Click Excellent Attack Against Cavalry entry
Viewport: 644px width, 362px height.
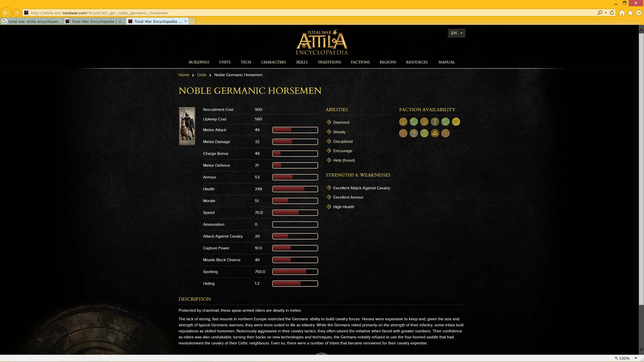coord(361,188)
